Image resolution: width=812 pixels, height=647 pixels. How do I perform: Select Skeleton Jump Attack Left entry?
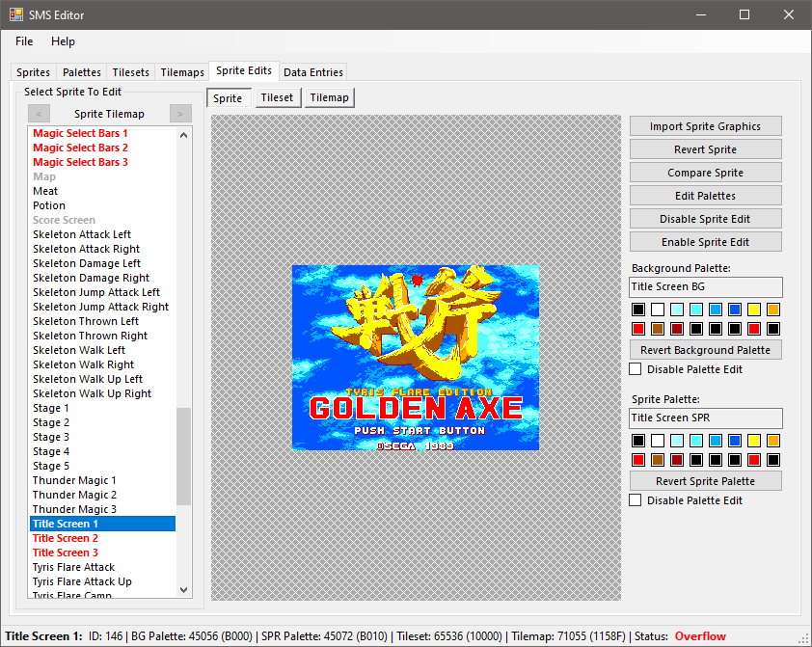[x=102, y=292]
